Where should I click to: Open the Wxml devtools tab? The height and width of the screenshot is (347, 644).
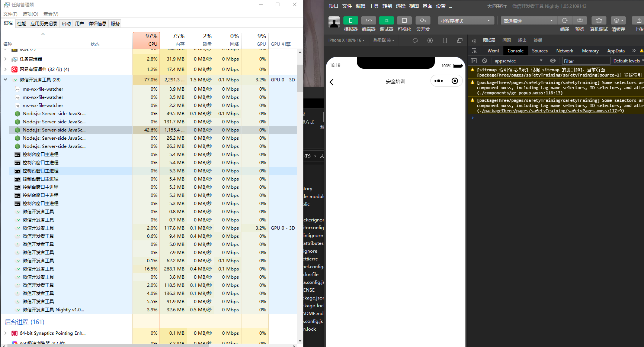493,51
